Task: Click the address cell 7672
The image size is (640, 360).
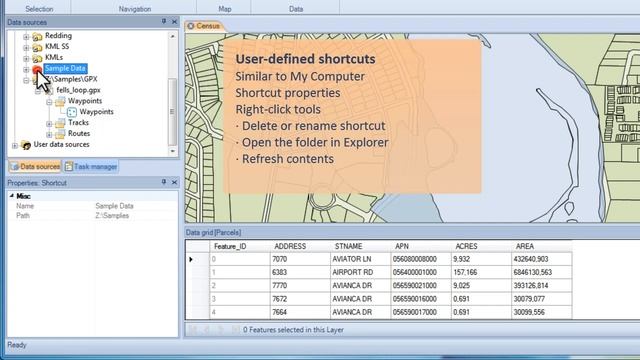Action: 300,299
